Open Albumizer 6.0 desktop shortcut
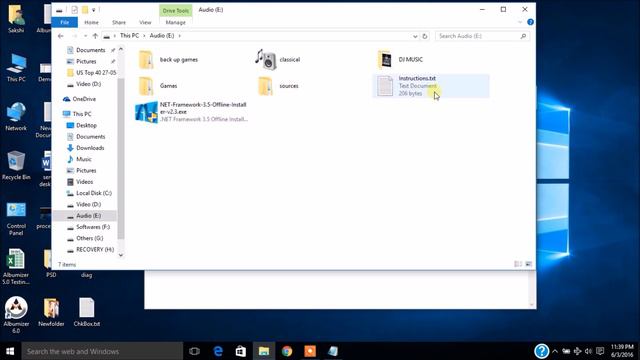The height and width of the screenshot is (360, 640). point(16,314)
